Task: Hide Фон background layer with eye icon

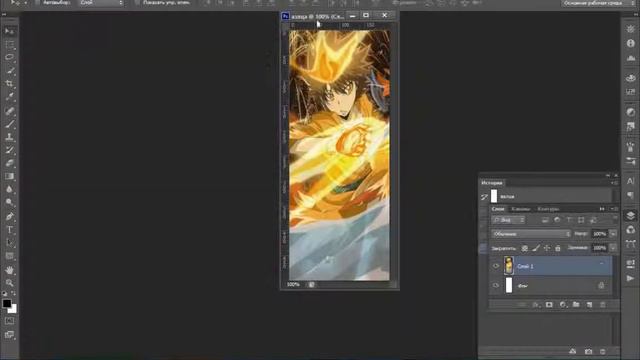Action: click(496, 285)
